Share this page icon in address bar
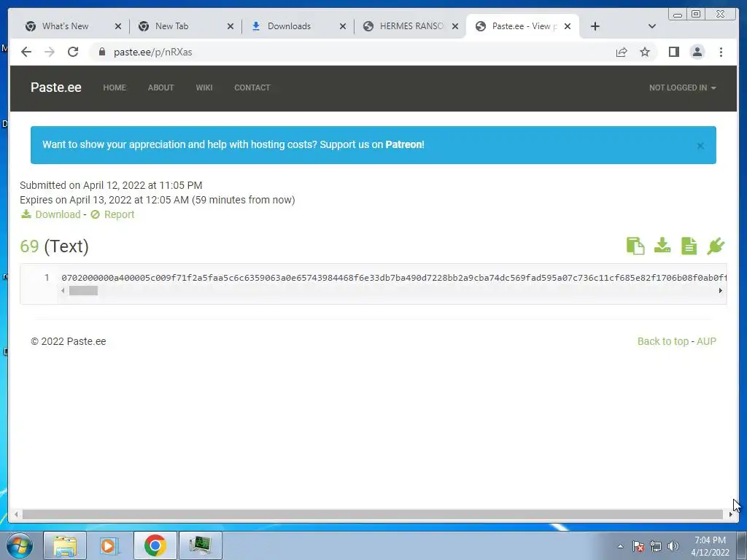The width and height of the screenshot is (747, 560). (622, 52)
